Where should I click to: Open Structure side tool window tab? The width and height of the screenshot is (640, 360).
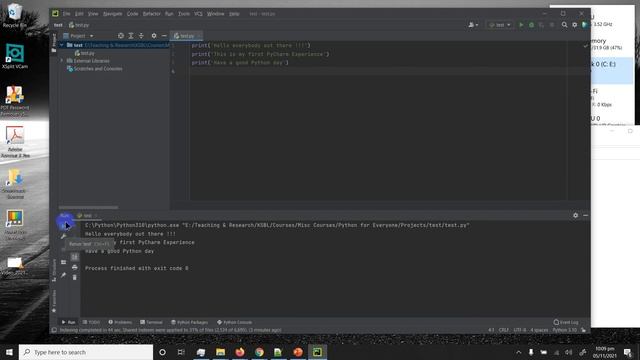54,269
